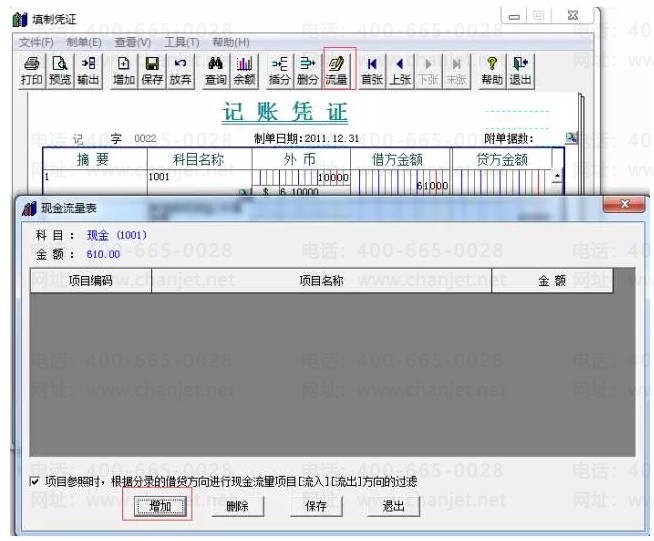This screenshot has width=654, height=541.
Task: Open 预览 (Preview) from the toolbar
Action: (60, 71)
